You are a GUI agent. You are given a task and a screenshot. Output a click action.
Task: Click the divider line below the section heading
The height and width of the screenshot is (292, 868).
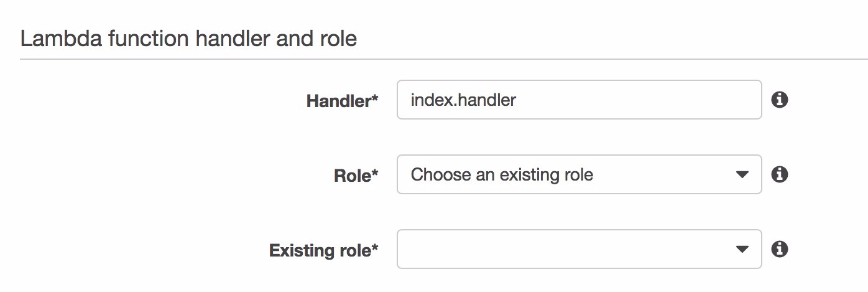click(434, 60)
